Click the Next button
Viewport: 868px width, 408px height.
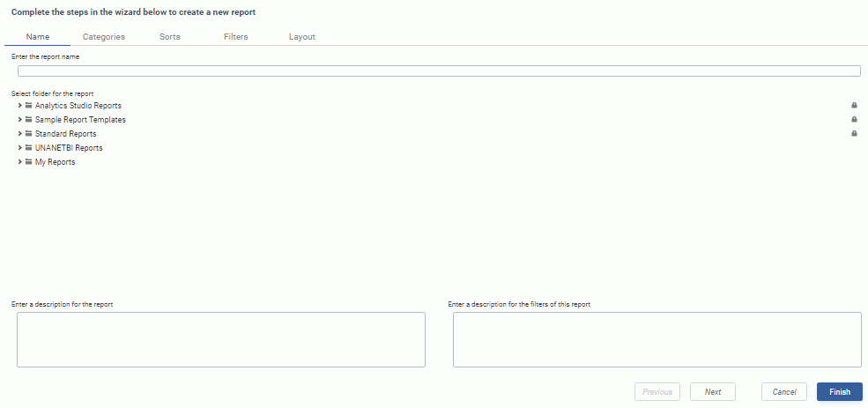pos(713,392)
